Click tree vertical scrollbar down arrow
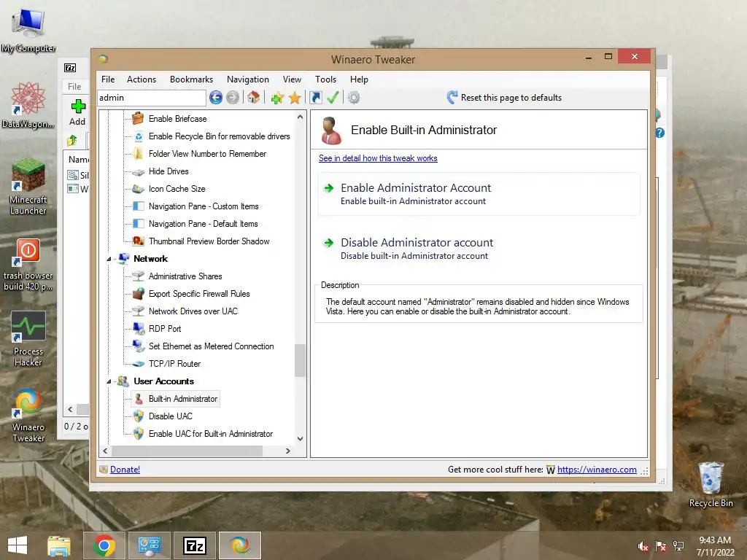This screenshot has height=560, width=747. pyautogui.click(x=300, y=439)
